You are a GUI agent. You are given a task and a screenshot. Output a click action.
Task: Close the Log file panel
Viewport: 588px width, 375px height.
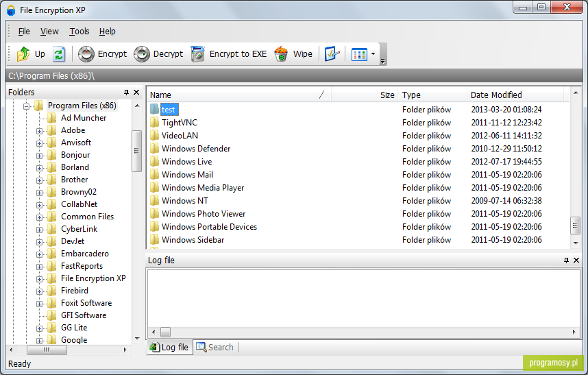[576, 261]
